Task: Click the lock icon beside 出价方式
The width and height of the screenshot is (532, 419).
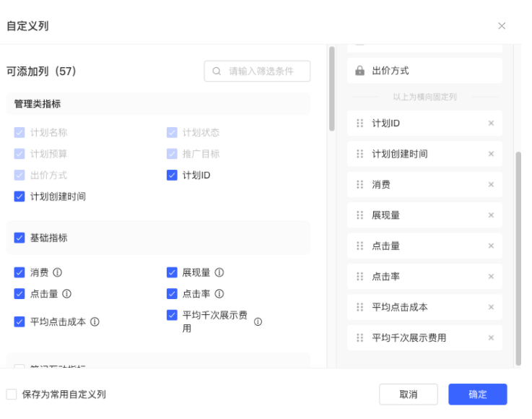Action: (359, 71)
